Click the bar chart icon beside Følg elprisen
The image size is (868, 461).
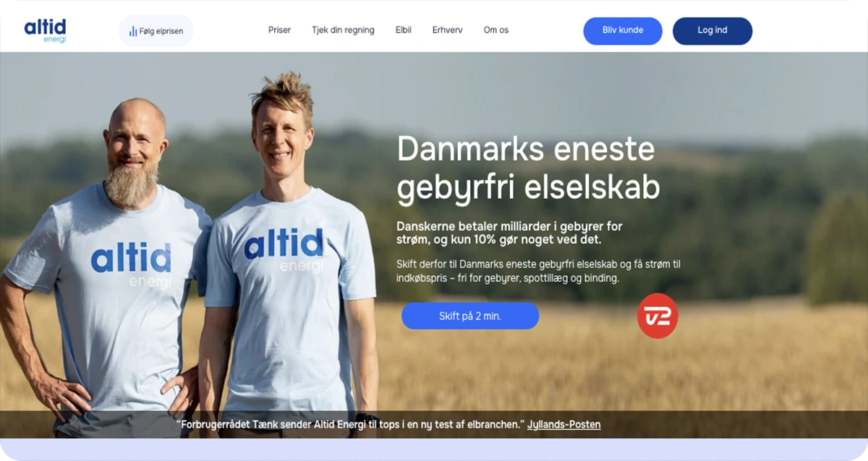pyautogui.click(x=133, y=31)
